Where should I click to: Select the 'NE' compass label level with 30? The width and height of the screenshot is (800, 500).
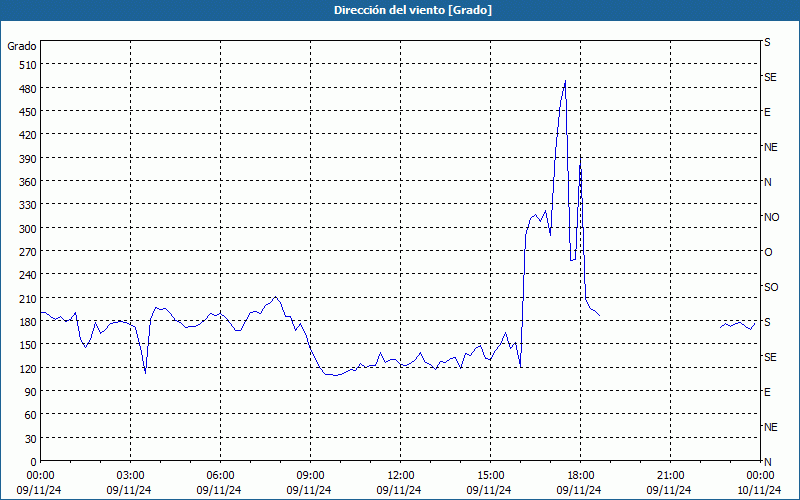[x=771, y=427]
